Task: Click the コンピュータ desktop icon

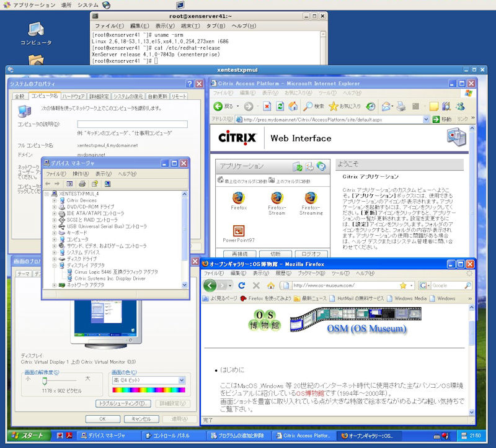Action: pyautogui.click(x=36, y=34)
